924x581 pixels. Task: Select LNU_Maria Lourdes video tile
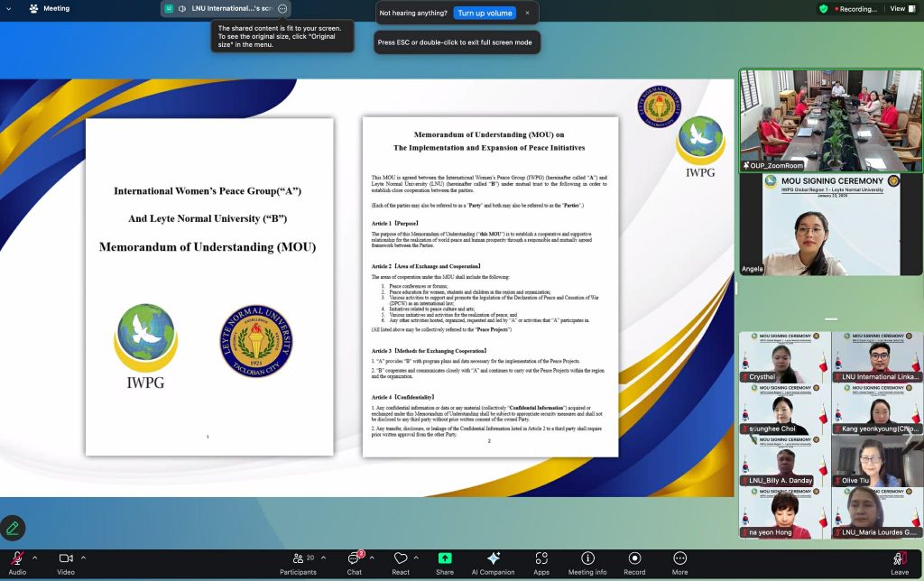[877, 513]
